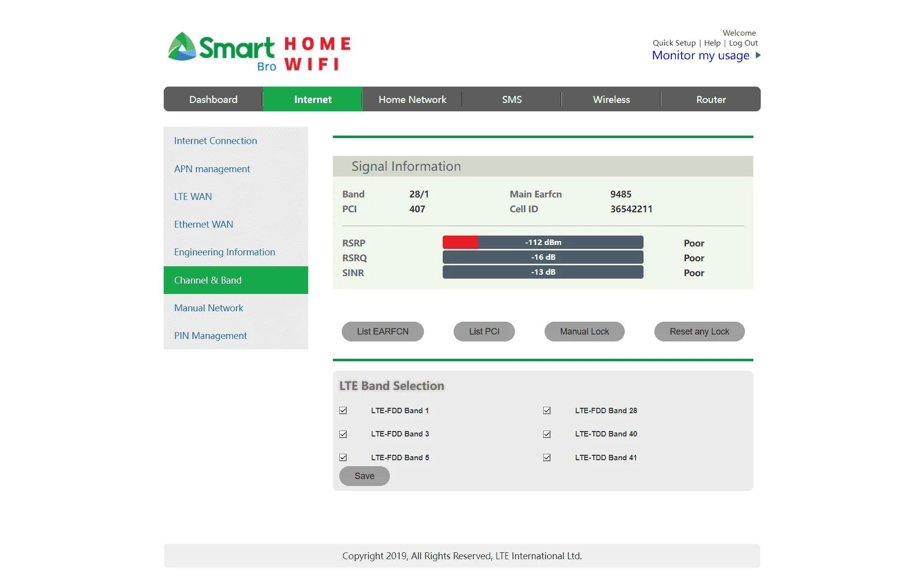Open the SMS tab
Image resolution: width=924 pixels, height=580 pixels.
click(x=512, y=99)
